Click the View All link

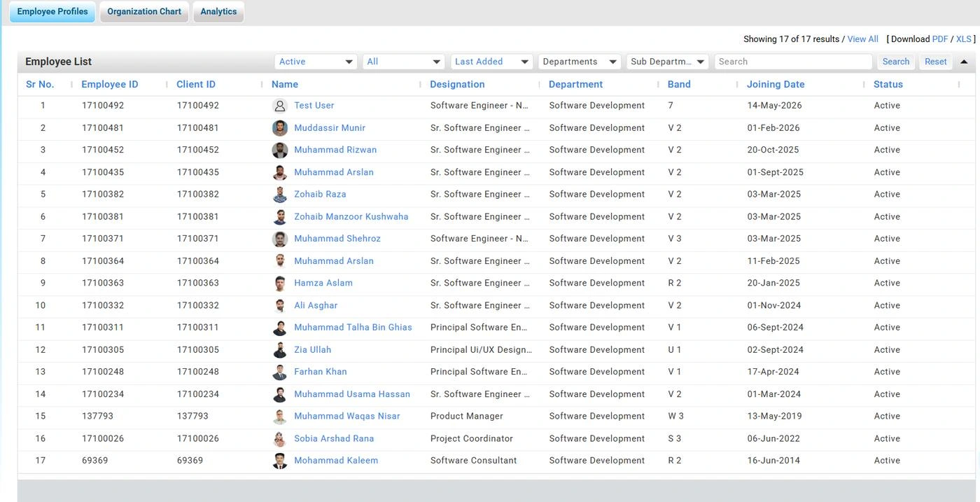click(x=862, y=39)
